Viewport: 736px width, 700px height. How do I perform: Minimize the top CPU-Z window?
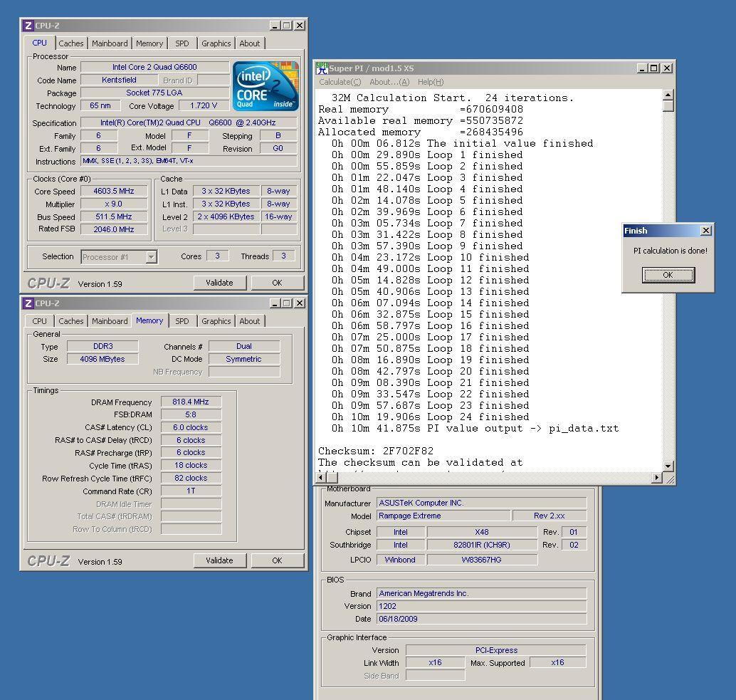coord(275,26)
